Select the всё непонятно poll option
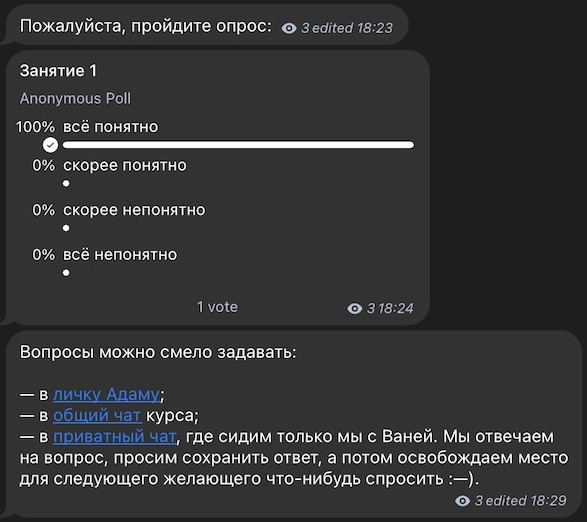 [120, 255]
